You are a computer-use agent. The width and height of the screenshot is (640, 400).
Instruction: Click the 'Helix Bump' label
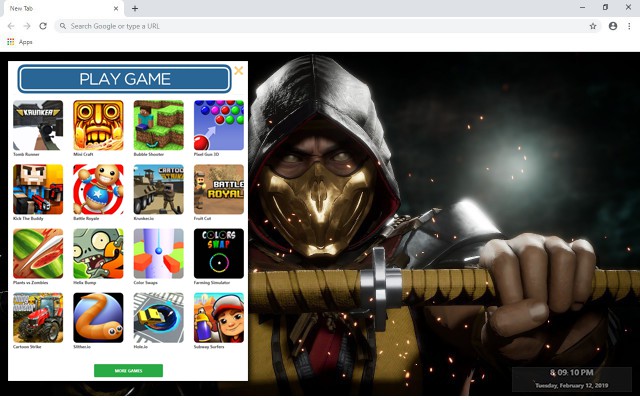pyautogui.click(x=84, y=282)
